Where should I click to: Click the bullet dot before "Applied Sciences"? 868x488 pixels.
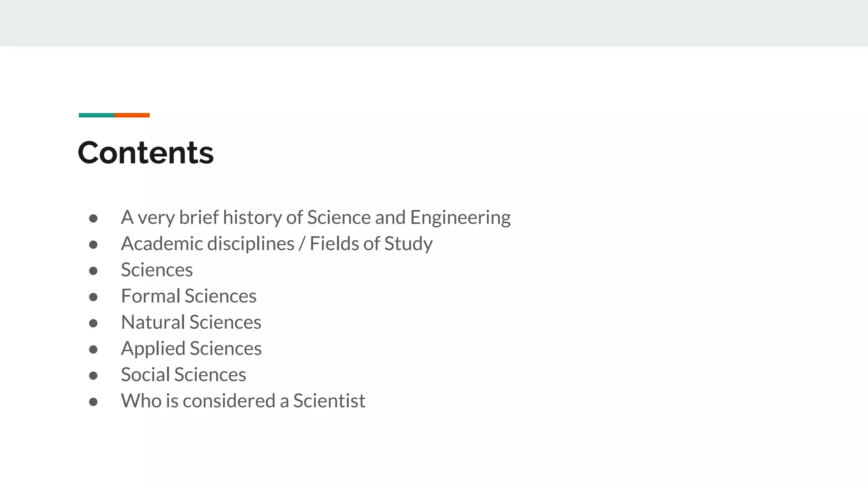coord(93,349)
